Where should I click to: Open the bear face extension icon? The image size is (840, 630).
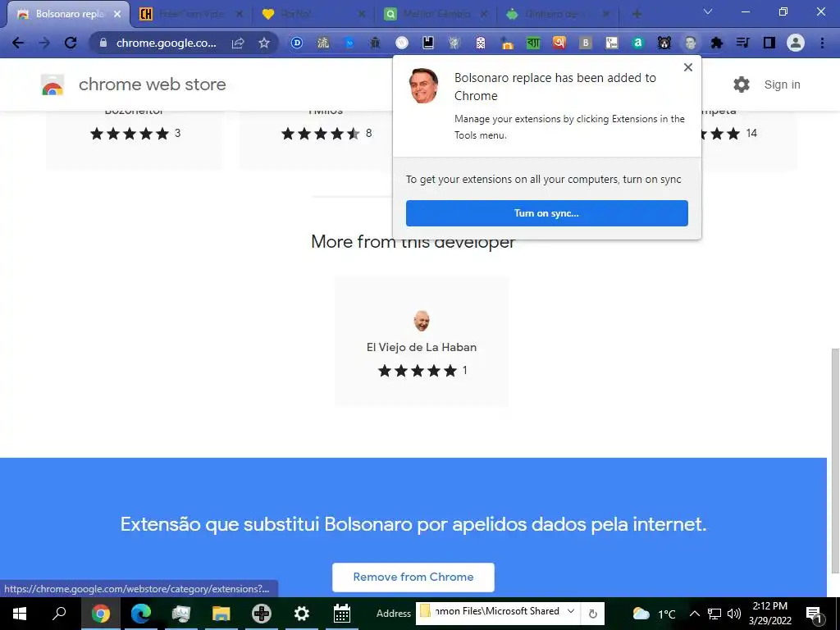coord(664,43)
